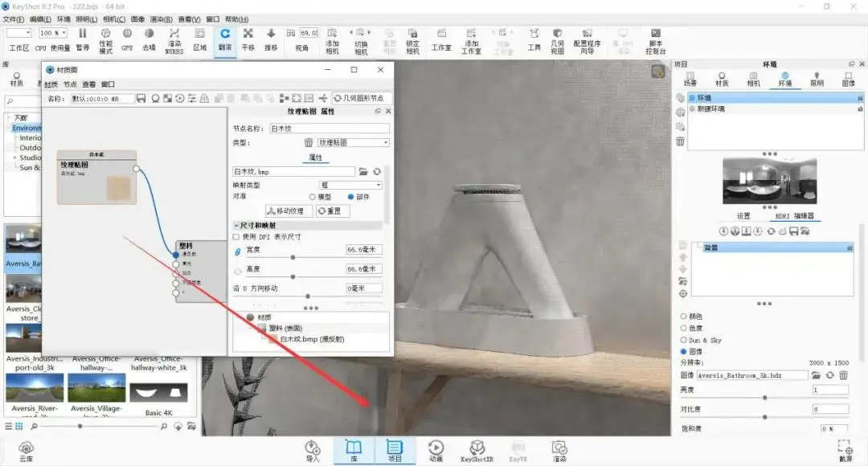The height and width of the screenshot is (466, 868).
Task: Browse texture file folder icon beside 白木纹.bmp
Action: [x=363, y=172]
